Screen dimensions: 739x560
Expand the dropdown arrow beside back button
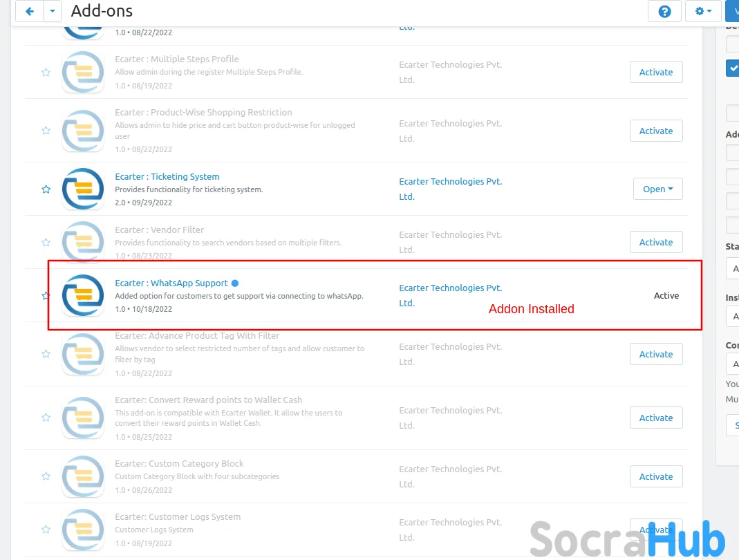[x=53, y=11]
